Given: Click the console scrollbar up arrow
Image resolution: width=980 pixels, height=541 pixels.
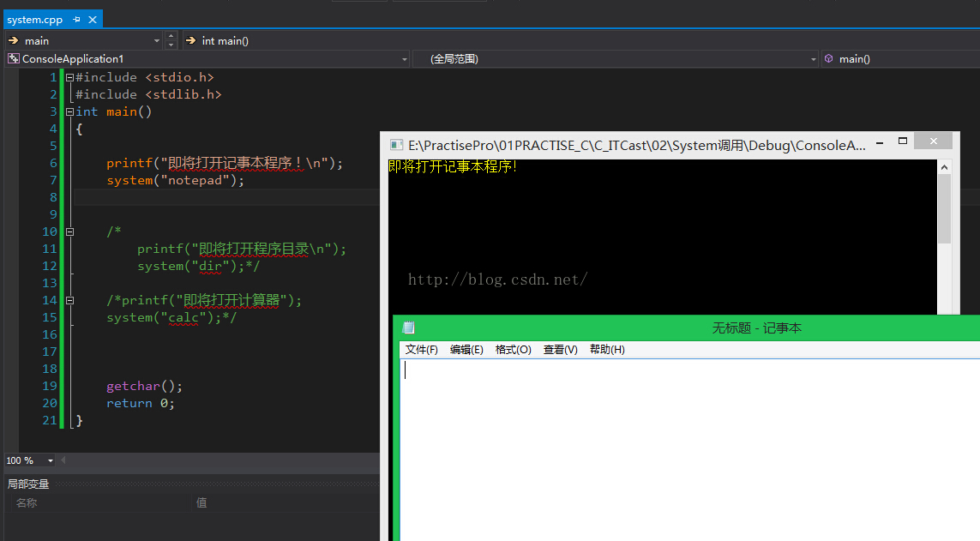Looking at the screenshot, I should [944, 167].
